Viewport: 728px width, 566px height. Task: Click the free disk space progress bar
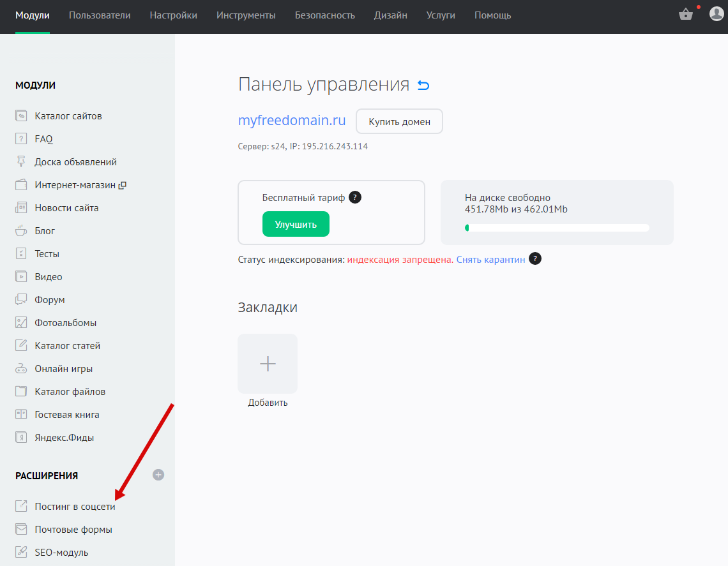[557, 228]
